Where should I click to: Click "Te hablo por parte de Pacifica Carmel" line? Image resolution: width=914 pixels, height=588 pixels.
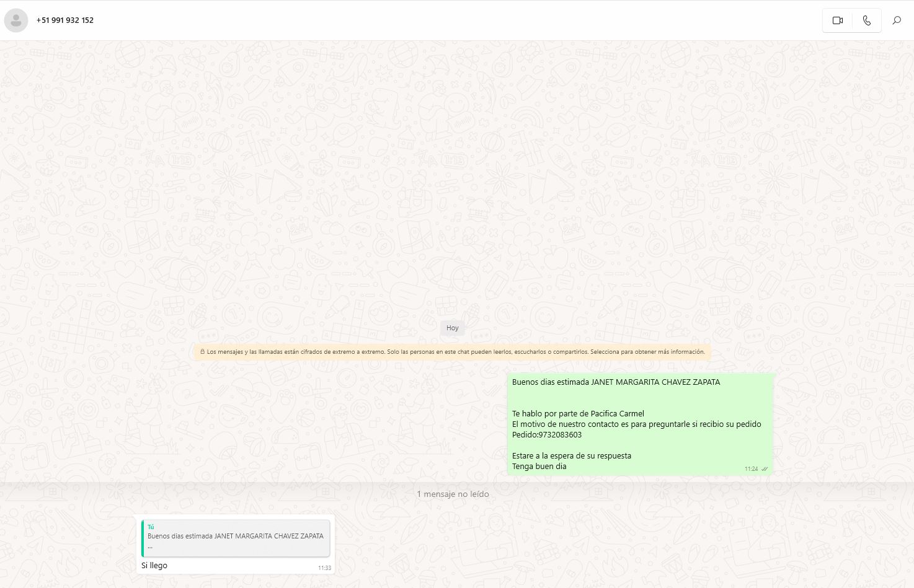coord(578,414)
